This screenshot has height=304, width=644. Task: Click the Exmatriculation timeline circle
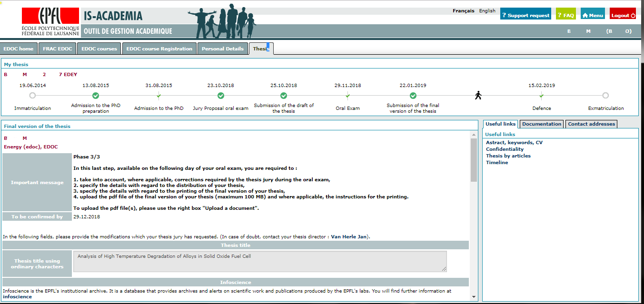(605, 95)
